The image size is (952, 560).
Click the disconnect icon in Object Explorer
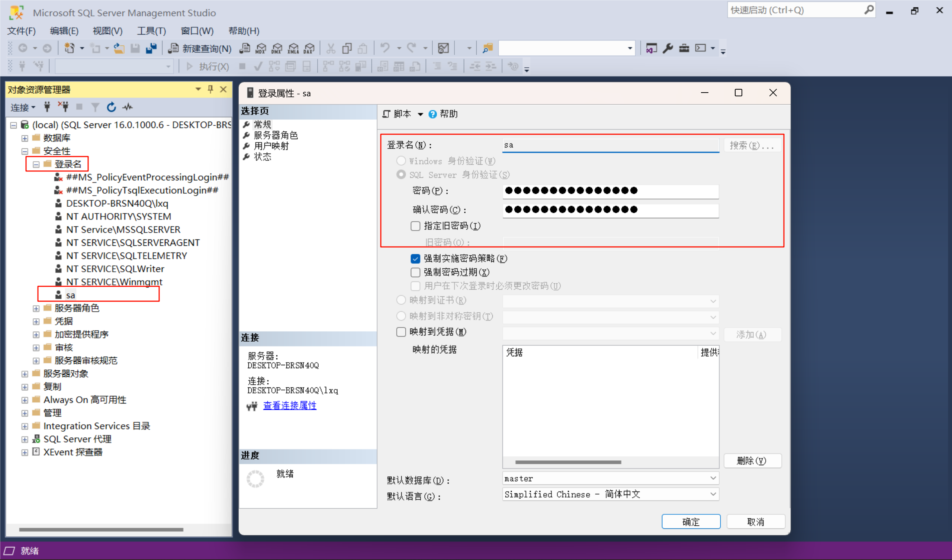click(63, 107)
